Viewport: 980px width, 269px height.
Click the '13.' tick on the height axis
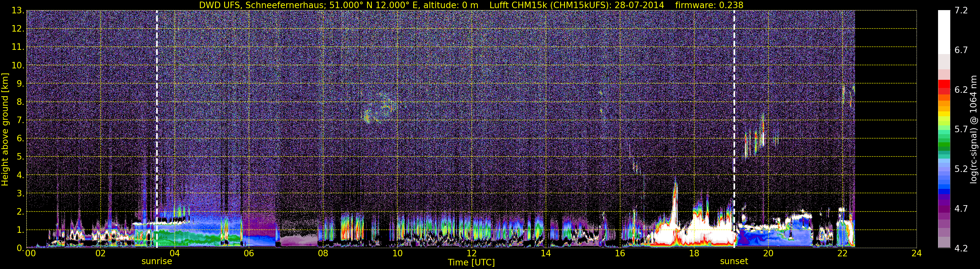tap(18, 11)
